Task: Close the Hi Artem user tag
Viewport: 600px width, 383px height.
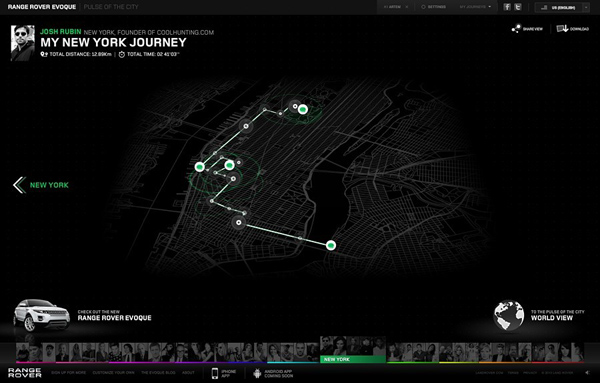Action: tap(407, 7)
